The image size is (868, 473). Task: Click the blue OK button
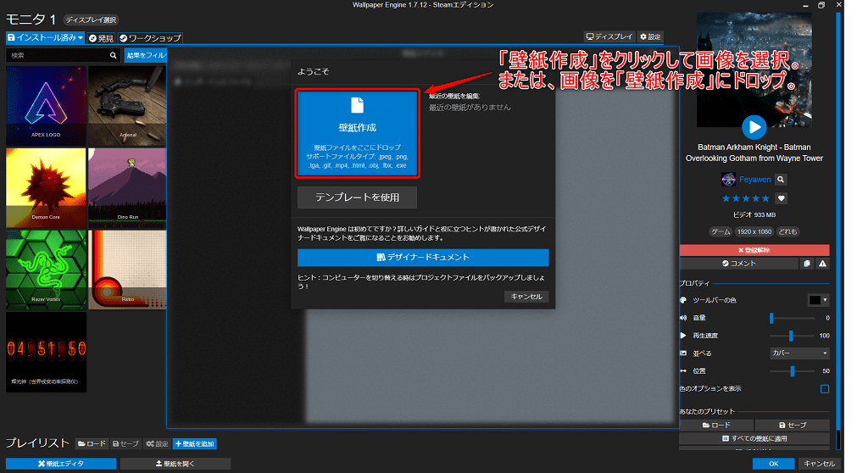coord(773,464)
